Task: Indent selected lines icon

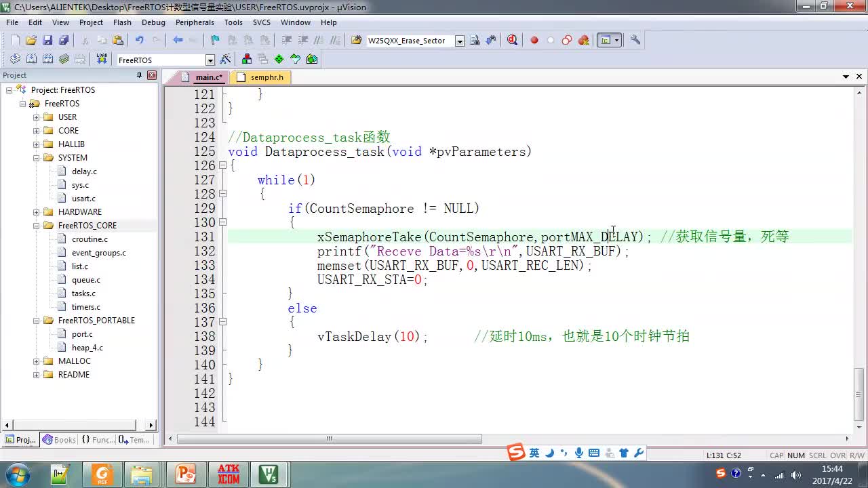Action: point(286,41)
